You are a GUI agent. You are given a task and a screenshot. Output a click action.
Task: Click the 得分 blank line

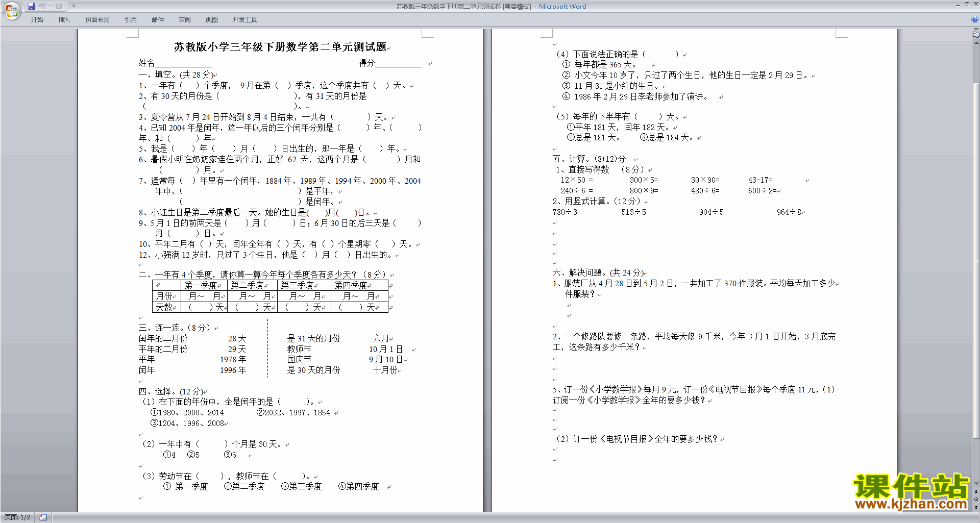point(398,63)
